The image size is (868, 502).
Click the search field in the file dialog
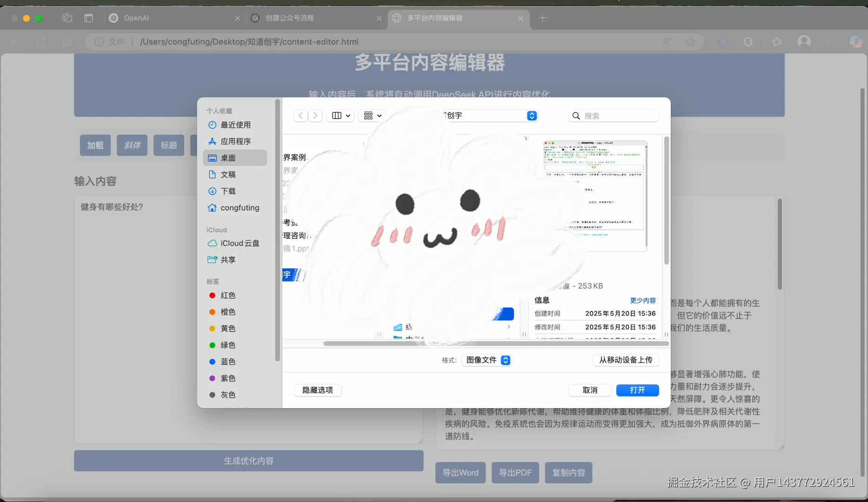pos(613,116)
